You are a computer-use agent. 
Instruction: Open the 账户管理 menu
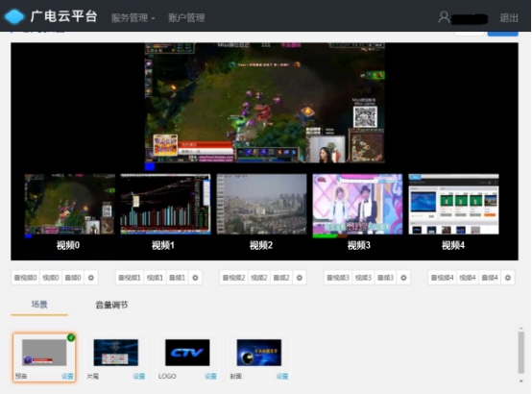(186, 17)
